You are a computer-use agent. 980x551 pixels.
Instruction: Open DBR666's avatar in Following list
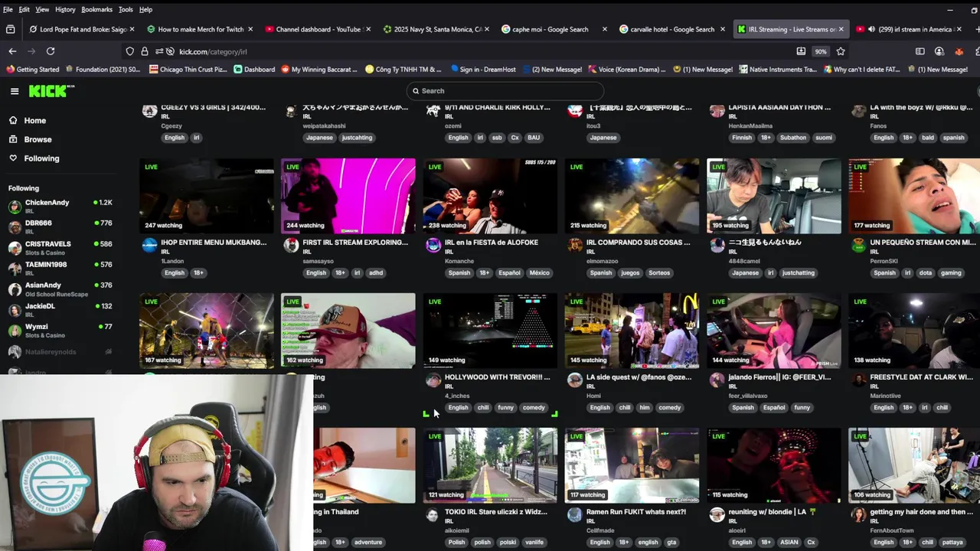point(15,227)
